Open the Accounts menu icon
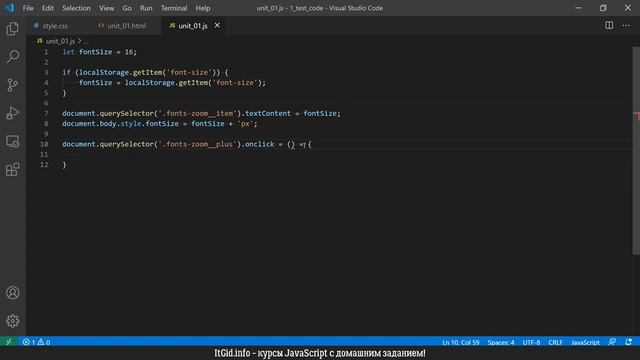This screenshot has height=360, width=640. coord(13,293)
